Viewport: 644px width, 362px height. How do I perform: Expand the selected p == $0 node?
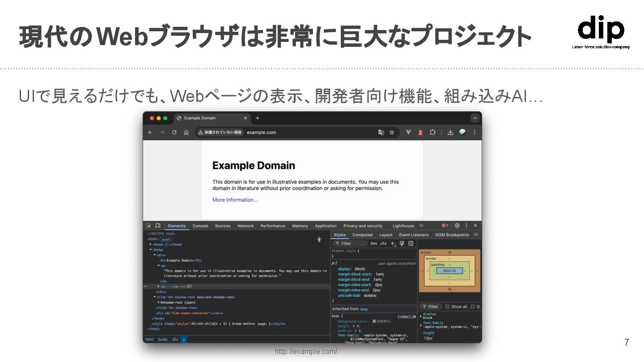click(x=158, y=286)
